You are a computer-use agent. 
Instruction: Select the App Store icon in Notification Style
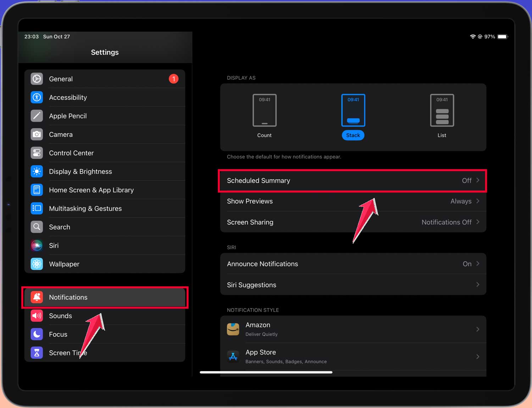(233, 356)
